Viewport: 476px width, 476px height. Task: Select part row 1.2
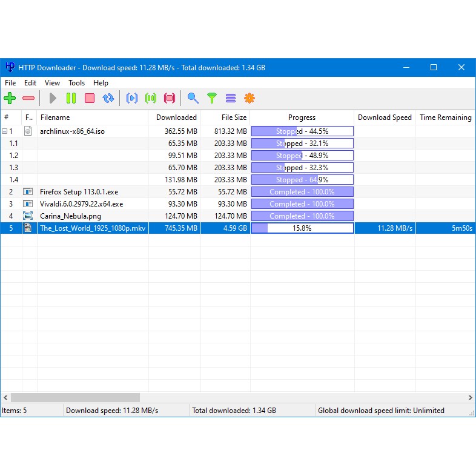pyautogui.click(x=237, y=156)
